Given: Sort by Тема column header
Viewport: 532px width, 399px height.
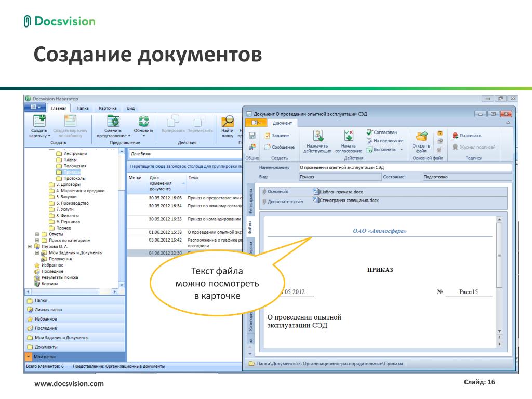Looking at the screenshot, I should coord(215,183).
